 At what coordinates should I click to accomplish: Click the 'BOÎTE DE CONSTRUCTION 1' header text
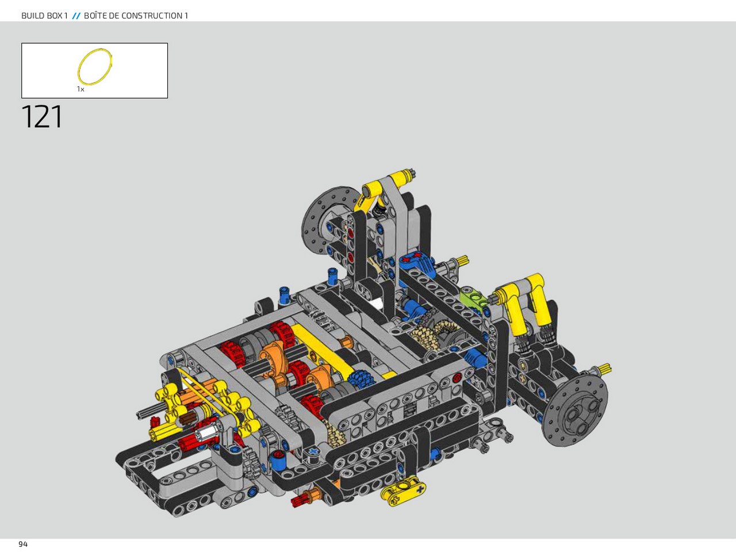pyautogui.click(x=136, y=16)
